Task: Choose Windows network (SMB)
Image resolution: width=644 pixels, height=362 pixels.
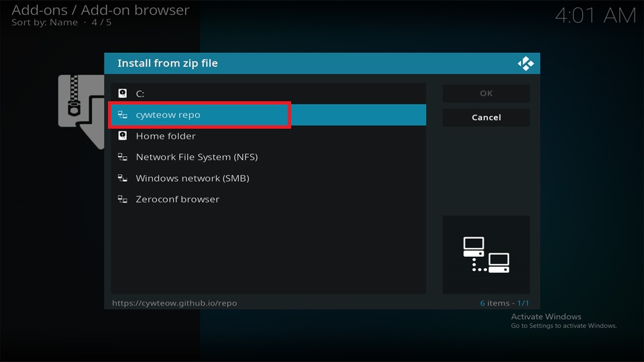Action: (x=268, y=178)
